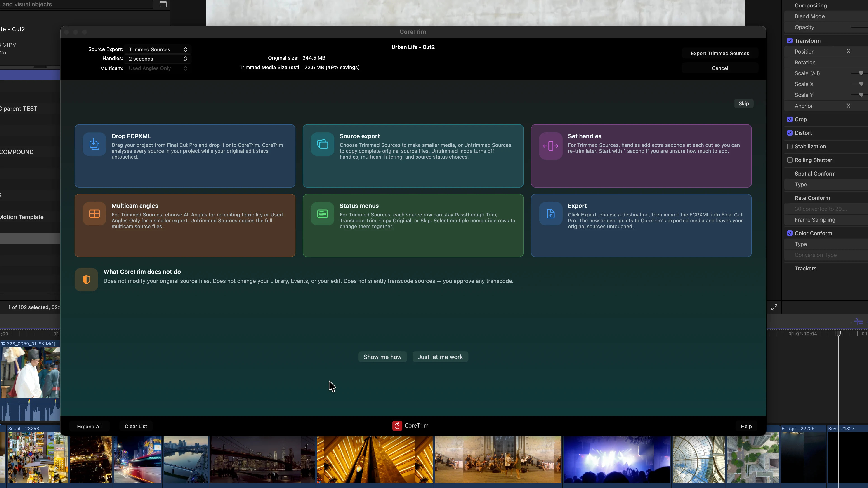The height and width of the screenshot is (488, 868).
Task: Click the Position X field marker
Action: (849, 52)
